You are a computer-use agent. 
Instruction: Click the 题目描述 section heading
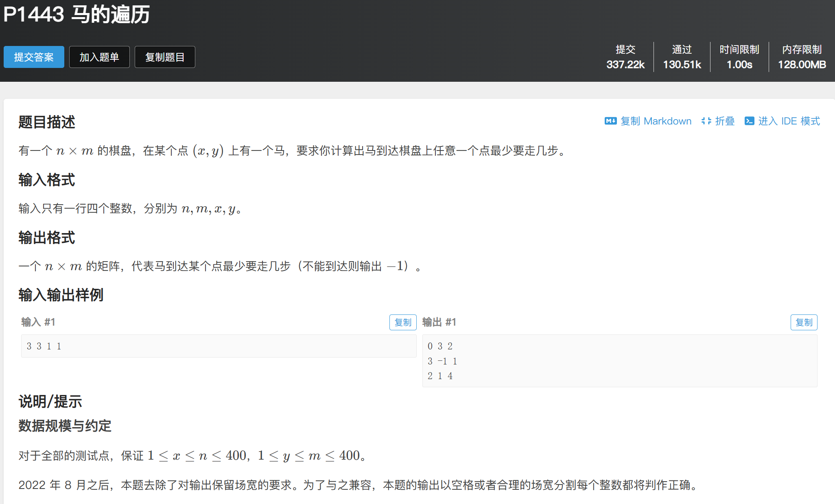coord(47,122)
